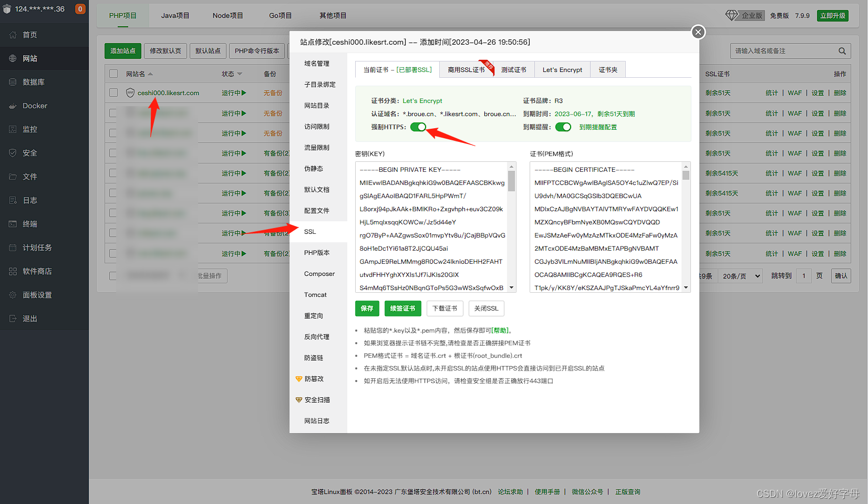The image size is (868, 504).
Task: Open the 安全 shield icon
Action: click(x=13, y=153)
